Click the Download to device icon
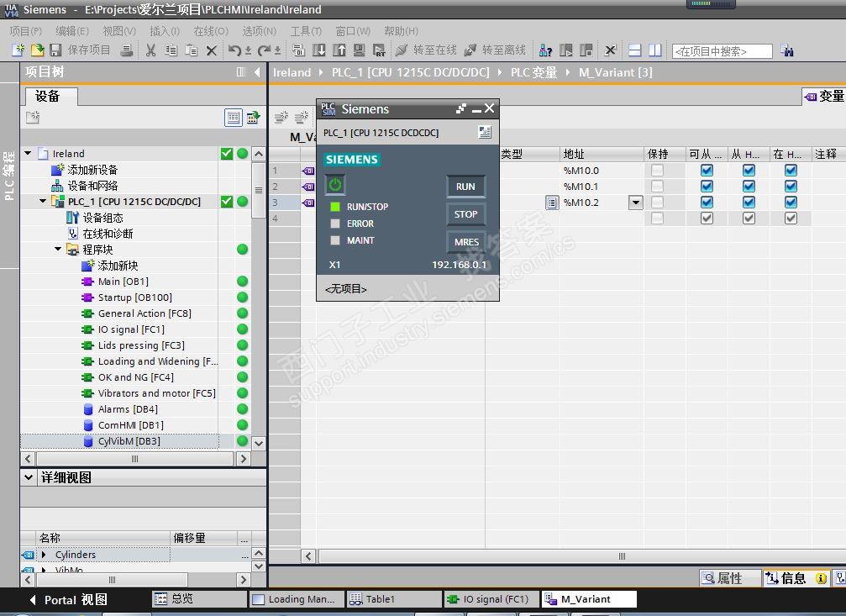846x616 pixels. pos(319,50)
